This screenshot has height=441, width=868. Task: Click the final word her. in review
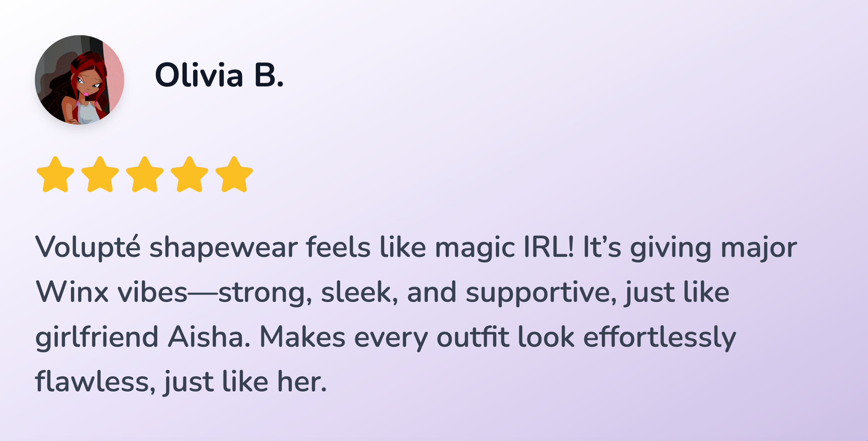click(x=302, y=381)
